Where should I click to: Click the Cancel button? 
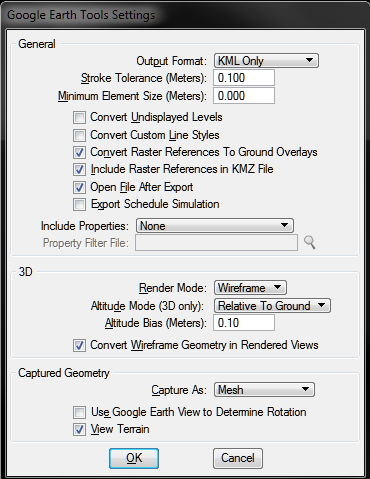238,458
